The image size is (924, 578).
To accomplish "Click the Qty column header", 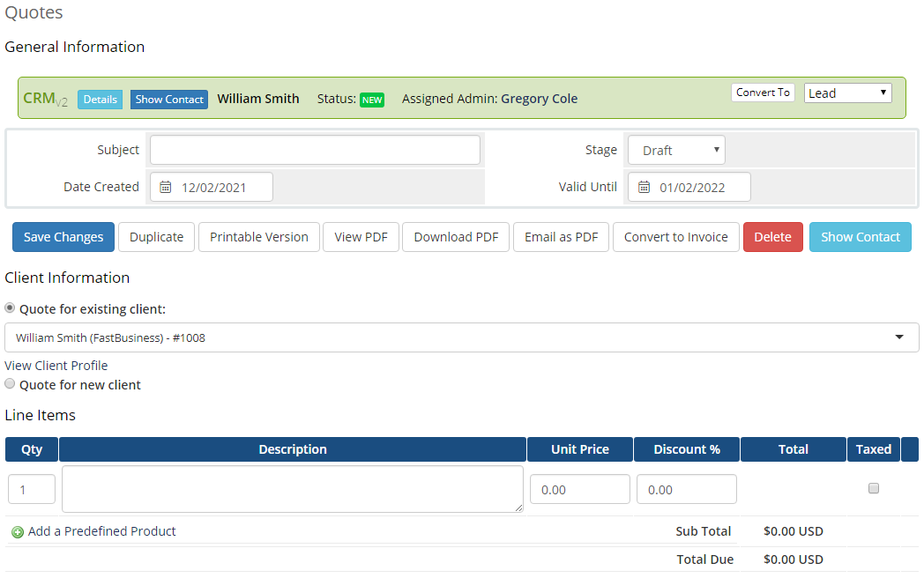I will click(32, 449).
